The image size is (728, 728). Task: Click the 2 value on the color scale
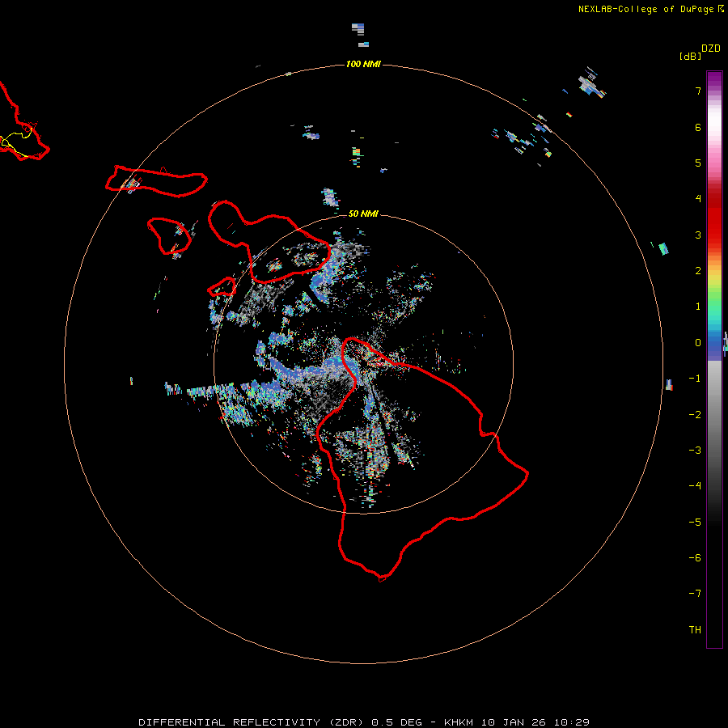pyautogui.click(x=698, y=271)
